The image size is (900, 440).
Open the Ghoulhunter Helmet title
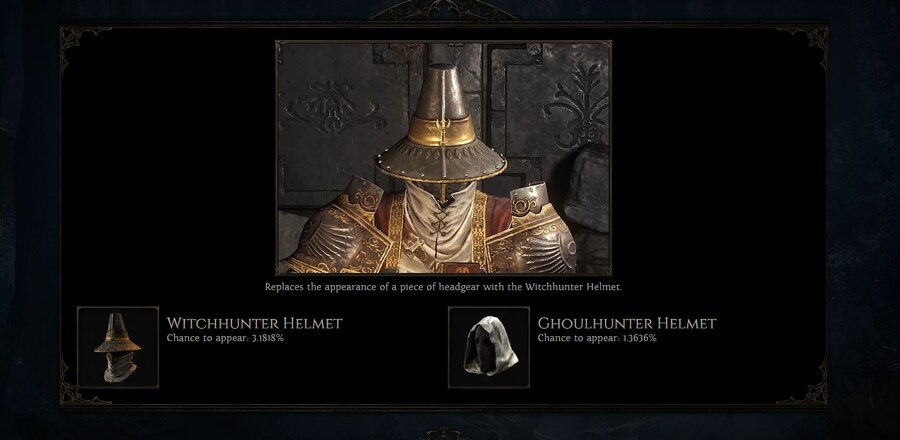[627, 324]
